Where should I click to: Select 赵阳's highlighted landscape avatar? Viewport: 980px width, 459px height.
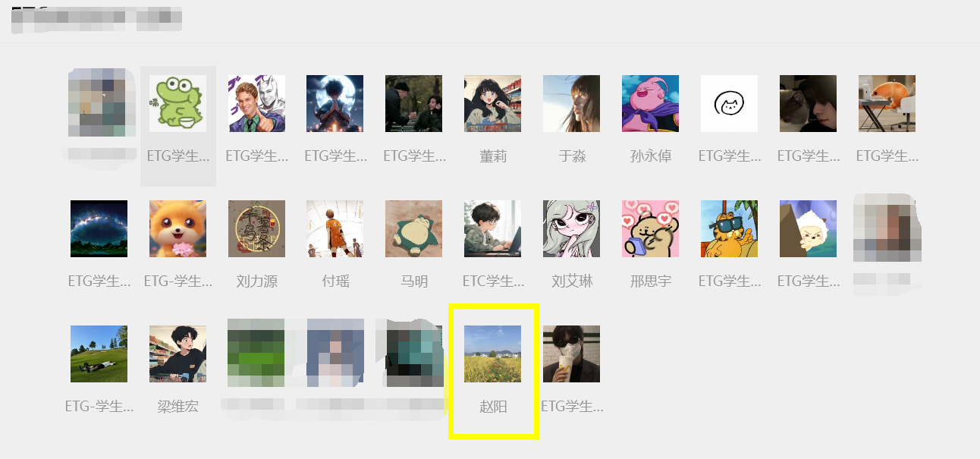click(493, 354)
